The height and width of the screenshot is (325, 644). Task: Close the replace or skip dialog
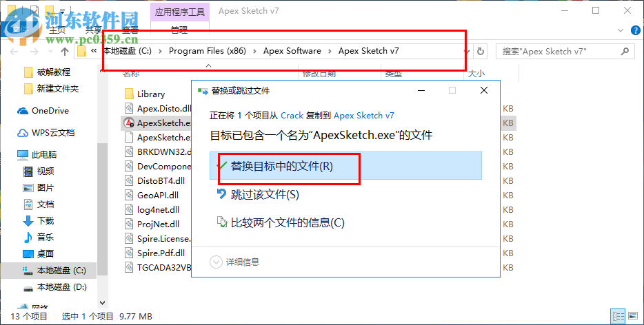pyautogui.click(x=484, y=91)
